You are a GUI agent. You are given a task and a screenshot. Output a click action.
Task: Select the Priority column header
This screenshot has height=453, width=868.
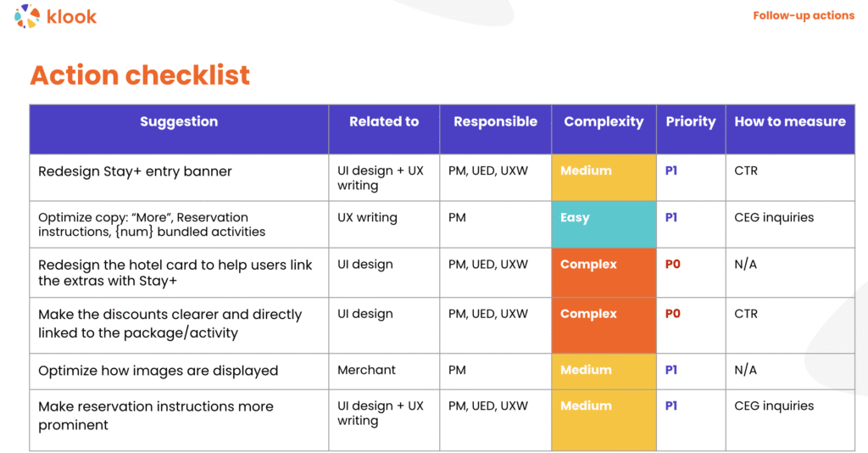click(x=690, y=121)
